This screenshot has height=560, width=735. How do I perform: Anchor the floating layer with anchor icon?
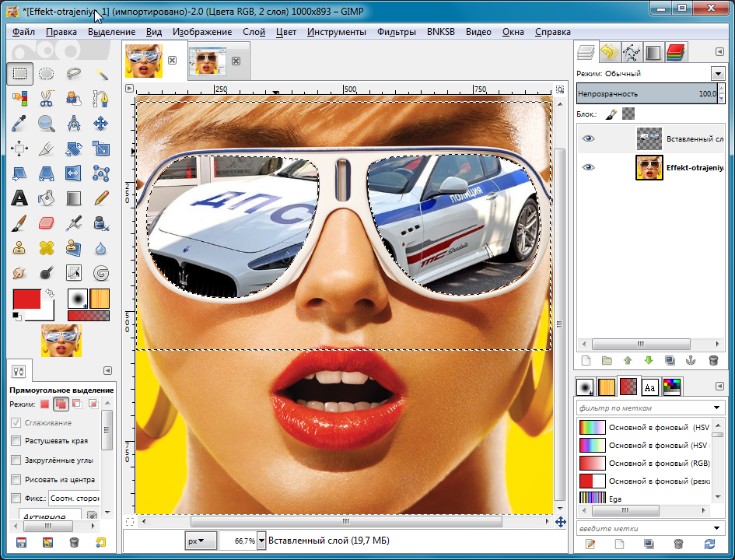691,360
